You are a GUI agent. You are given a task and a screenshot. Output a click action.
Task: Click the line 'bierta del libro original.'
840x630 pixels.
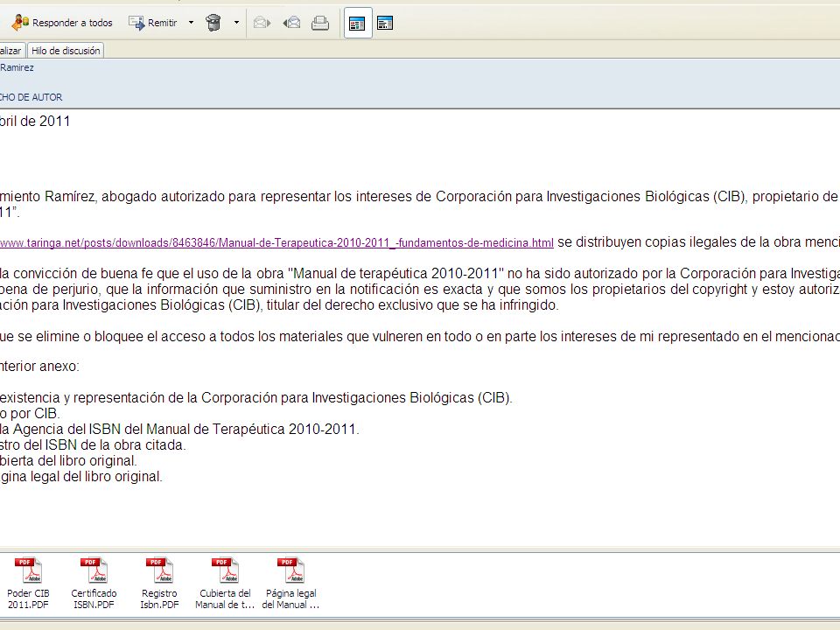tap(68, 461)
